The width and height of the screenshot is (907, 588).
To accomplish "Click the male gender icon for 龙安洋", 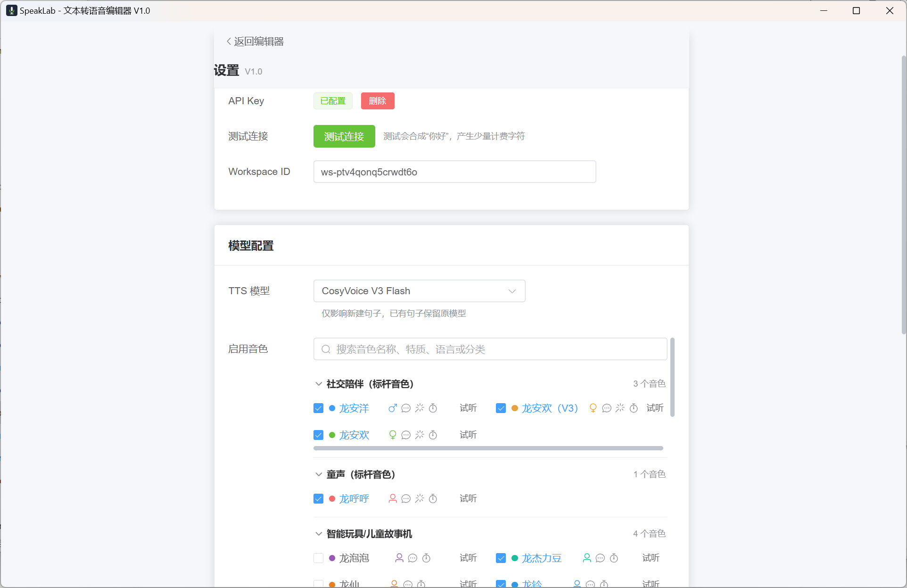I will pos(392,408).
